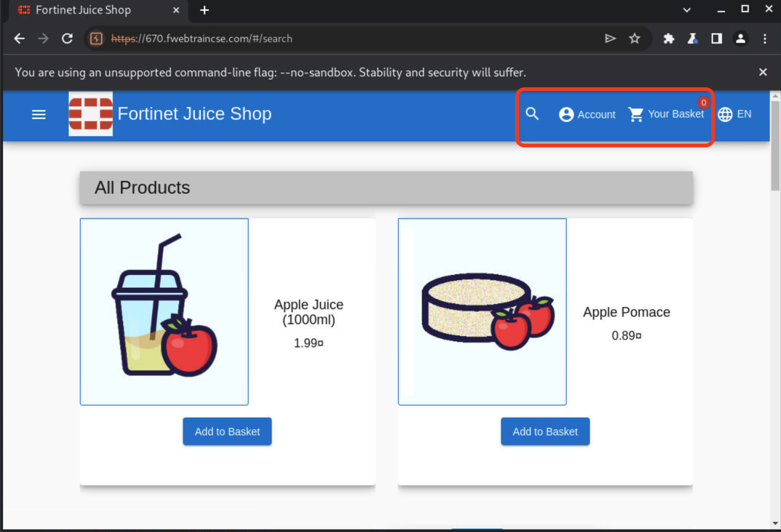Open the Apple Pomace product image
This screenshot has height=532, width=781.
tap(482, 312)
